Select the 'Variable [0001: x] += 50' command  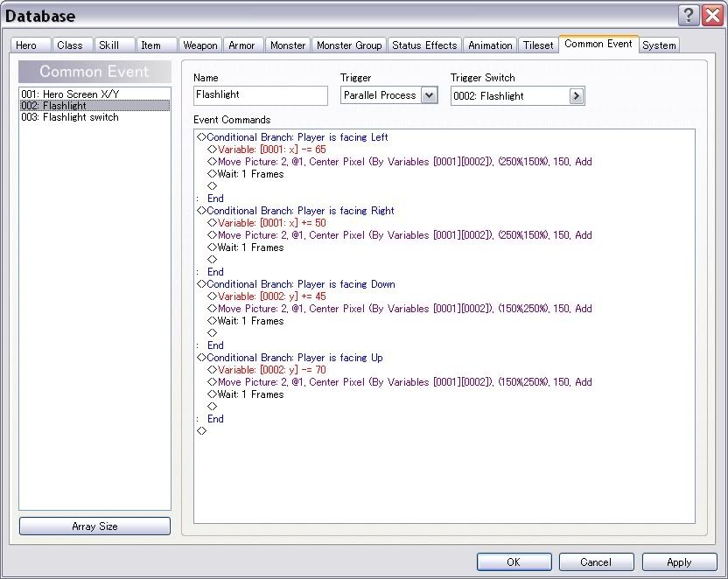[271, 223]
